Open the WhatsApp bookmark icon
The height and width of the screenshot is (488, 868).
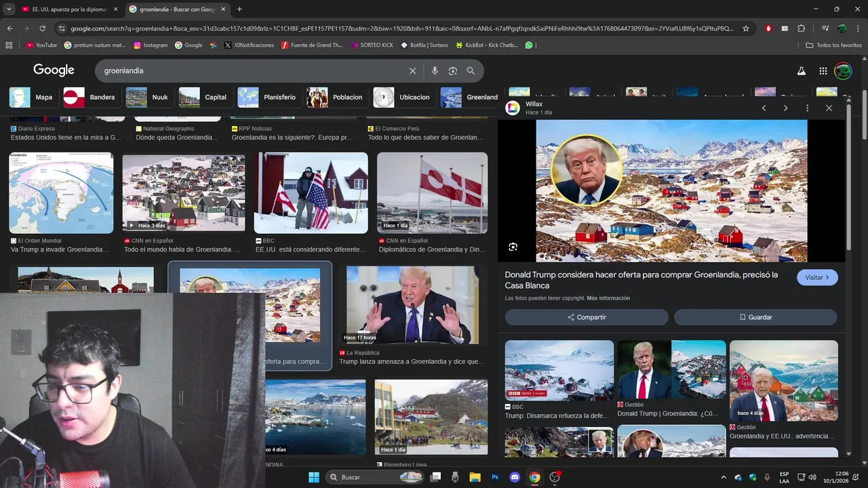[529, 45]
